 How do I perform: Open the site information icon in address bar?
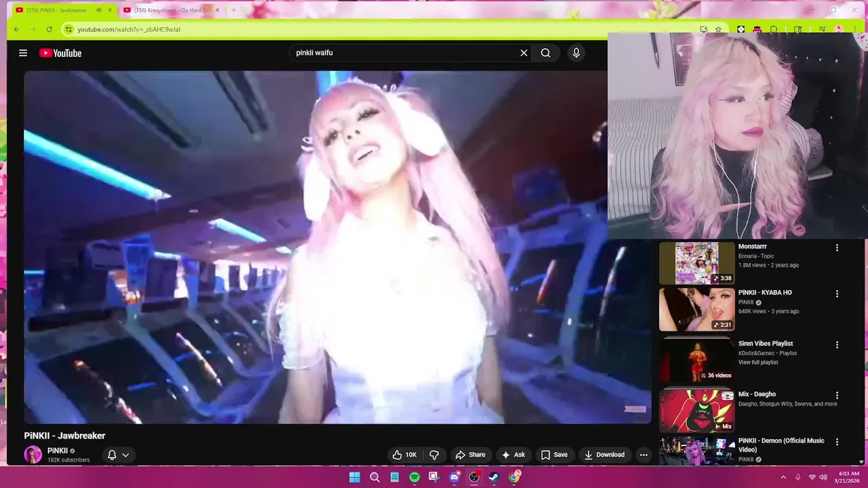click(x=68, y=29)
